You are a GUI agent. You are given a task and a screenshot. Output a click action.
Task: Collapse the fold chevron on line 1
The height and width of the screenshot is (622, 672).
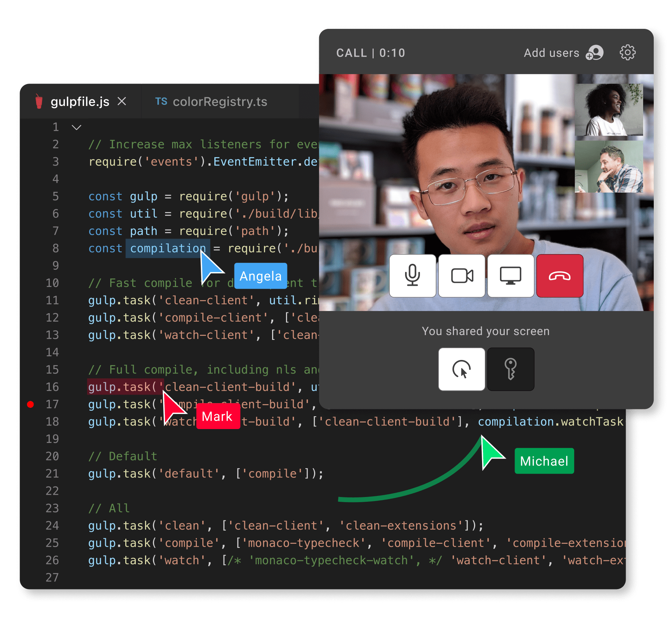pyautogui.click(x=76, y=127)
